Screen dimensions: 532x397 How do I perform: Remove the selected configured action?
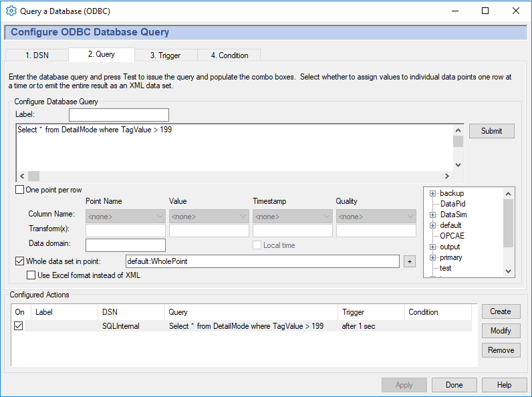click(501, 350)
